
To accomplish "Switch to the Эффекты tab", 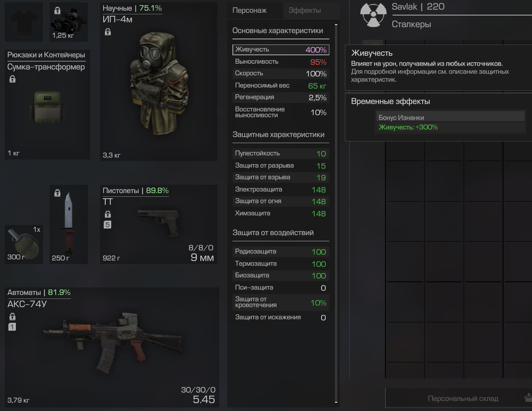I will click(x=305, y=11).
